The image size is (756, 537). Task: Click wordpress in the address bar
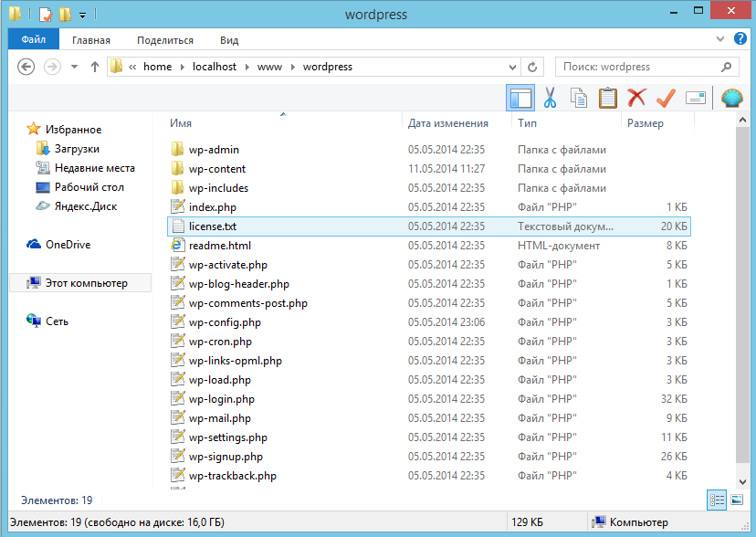pos(328,67)
